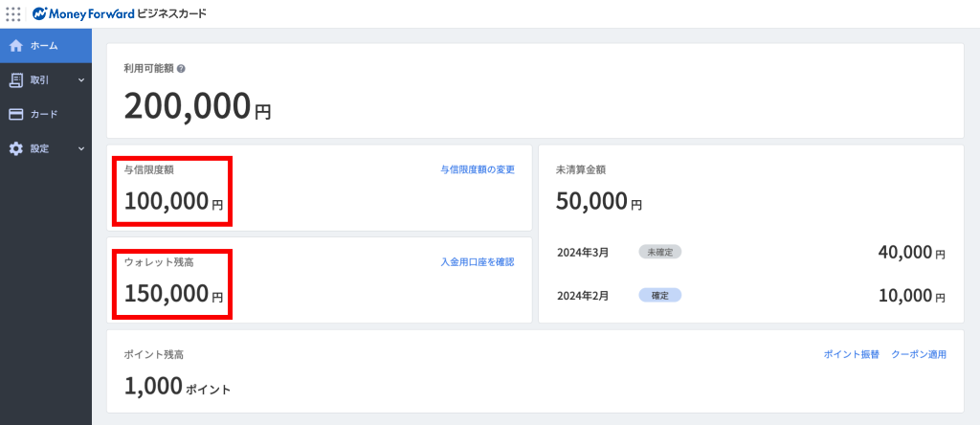
Task: Open the カード menu item
Action: pyautogui.click(x=44, y=114)
